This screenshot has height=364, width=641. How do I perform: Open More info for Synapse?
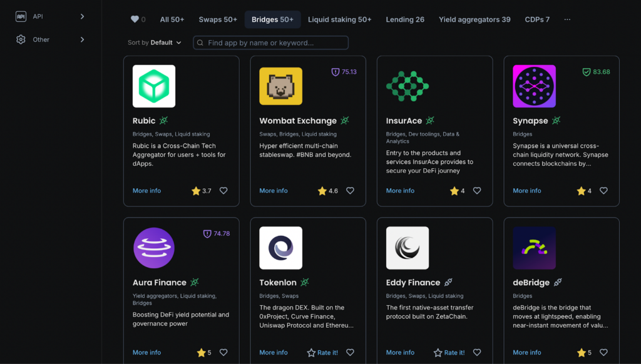point(526,191)
